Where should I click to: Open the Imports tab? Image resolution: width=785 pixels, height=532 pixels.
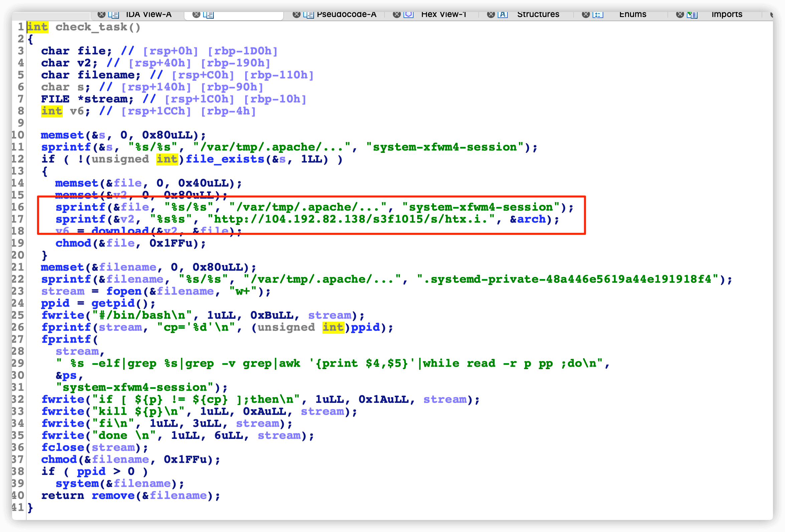click(727, 15)
